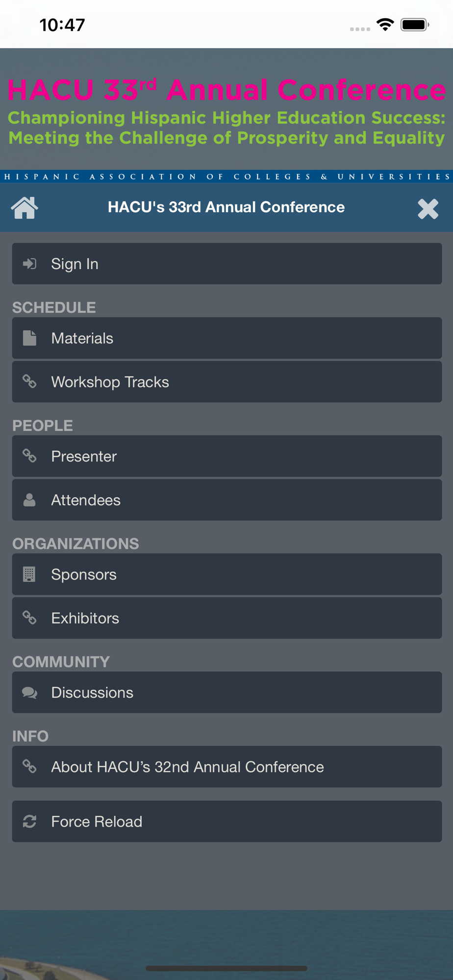Tap the home icon
The height and width of the screenshot is (980, 453).
pyautogui.click(x=25, y=208)
